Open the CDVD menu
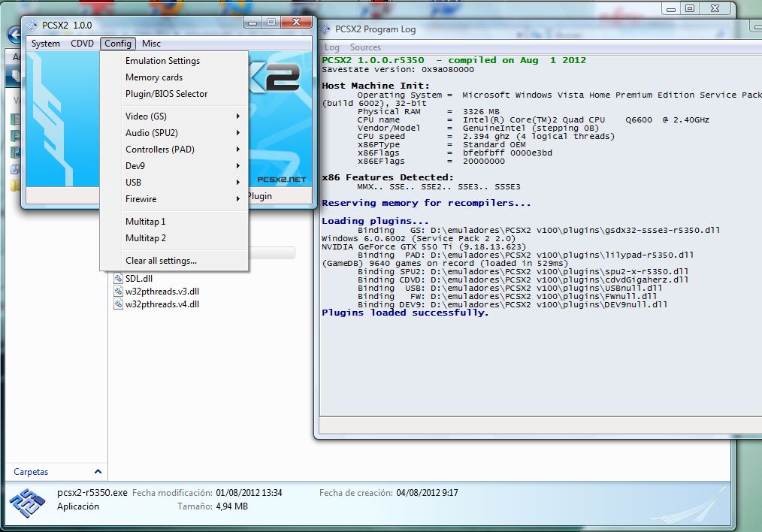762x532 pixels. [x=82, y=44]
